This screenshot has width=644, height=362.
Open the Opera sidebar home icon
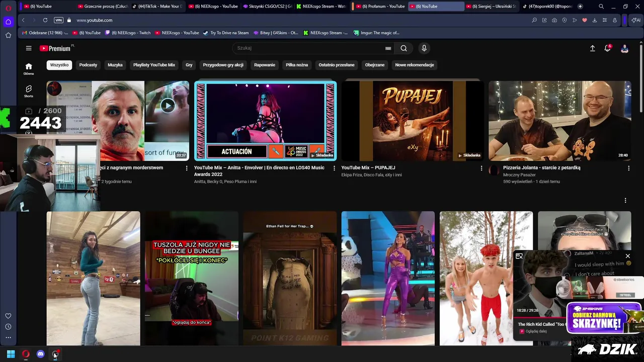[x=8, y=22]
